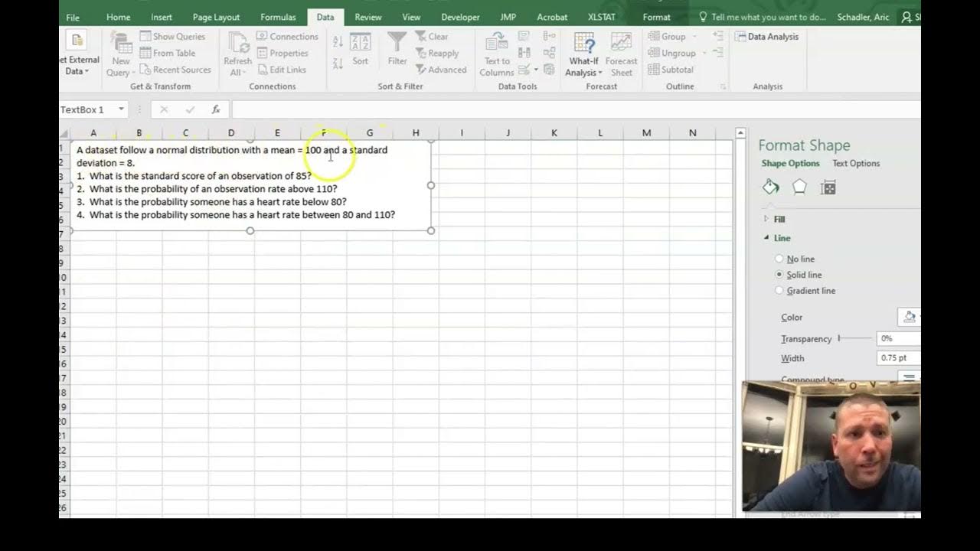Select Shape Options in Format Shape
Screen dimensions: 980x551
click(790, 163)
